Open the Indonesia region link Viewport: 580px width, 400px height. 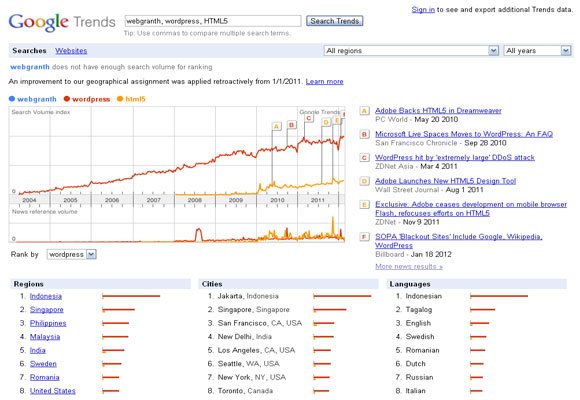coord(46,296)
